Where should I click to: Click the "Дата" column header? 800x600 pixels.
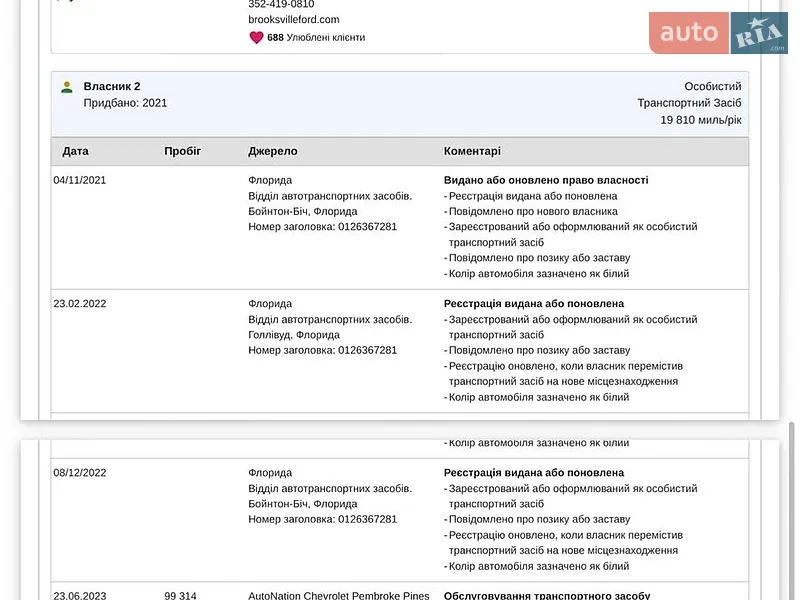pos(76,151)
